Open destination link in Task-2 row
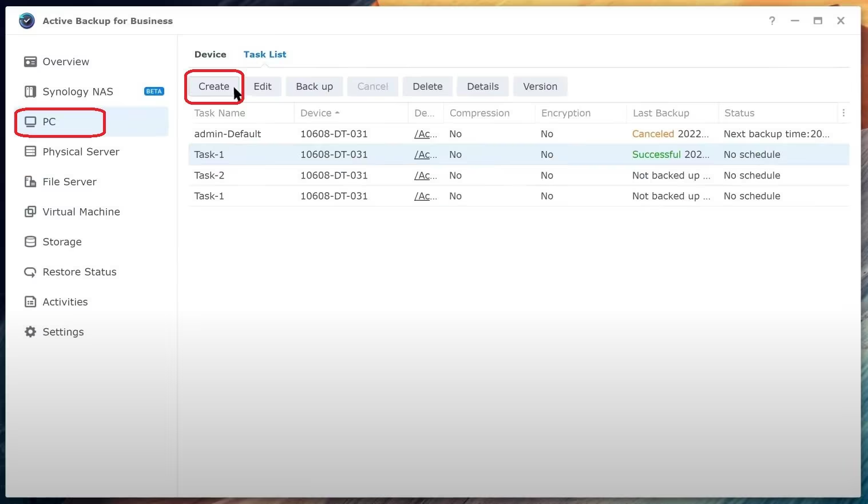This screenshot has width=868, height=504. pos(426,176)
